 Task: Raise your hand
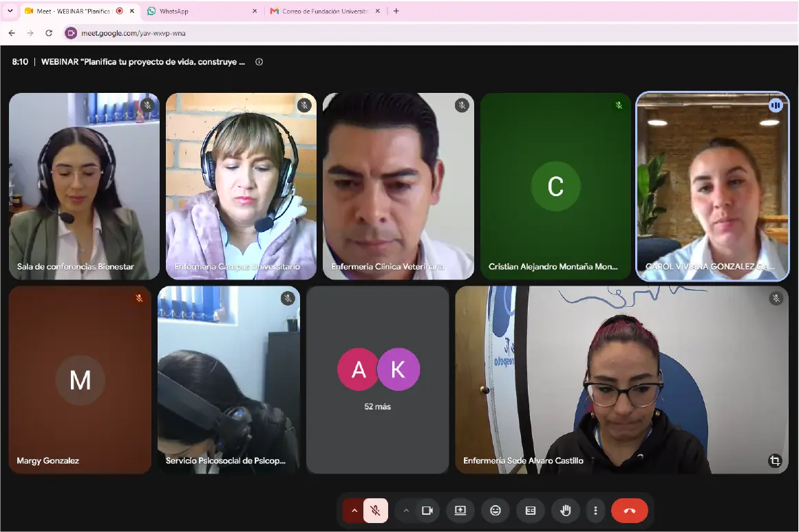(566, 511)
